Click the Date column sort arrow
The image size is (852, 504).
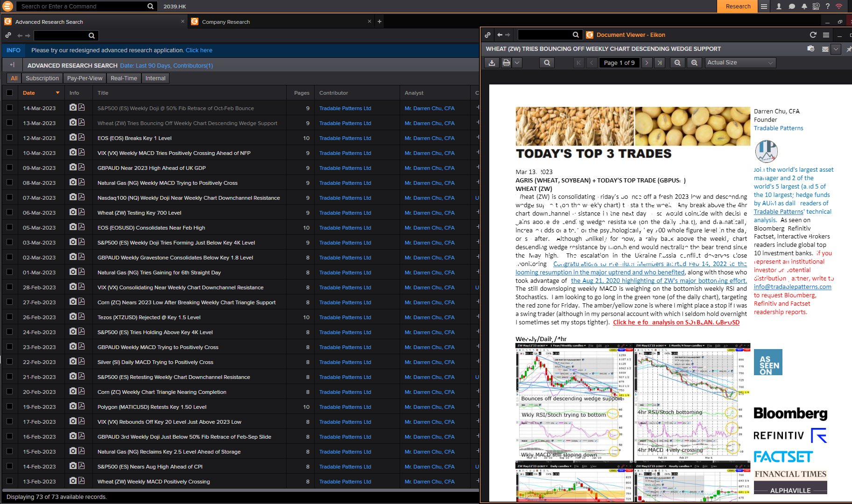[x=58, y=93]
